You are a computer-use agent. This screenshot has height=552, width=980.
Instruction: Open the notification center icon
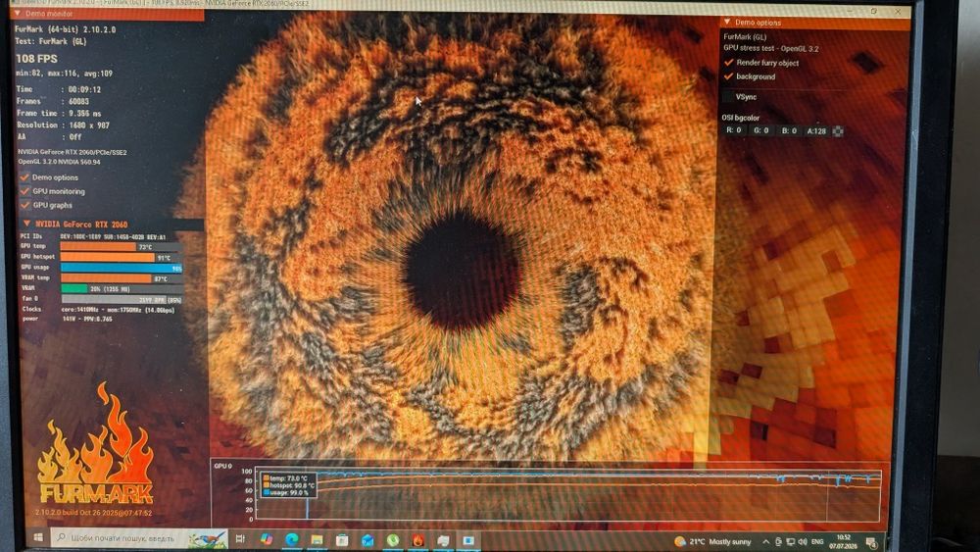click(x=871, y=542)
